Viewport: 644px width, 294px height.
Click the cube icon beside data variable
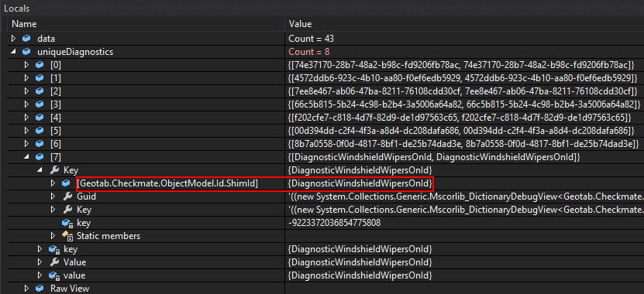coord(26,39)
